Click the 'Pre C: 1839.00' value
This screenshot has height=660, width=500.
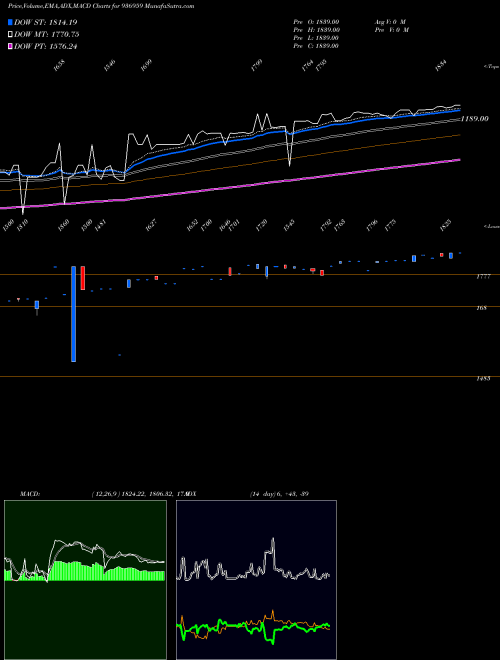(x=316, y=46)
